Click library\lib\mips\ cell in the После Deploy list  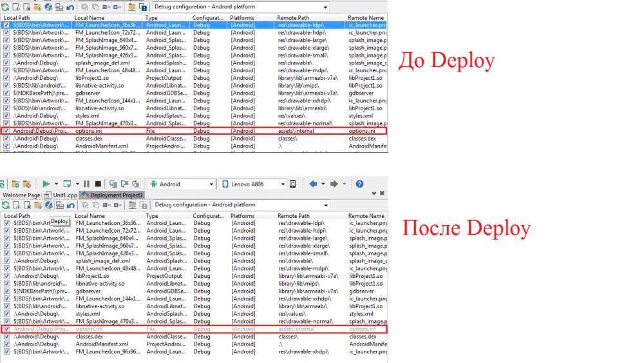[299, 284]
